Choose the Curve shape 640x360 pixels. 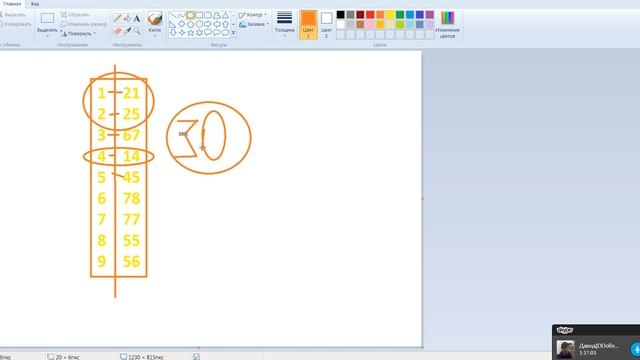[182, 16]
